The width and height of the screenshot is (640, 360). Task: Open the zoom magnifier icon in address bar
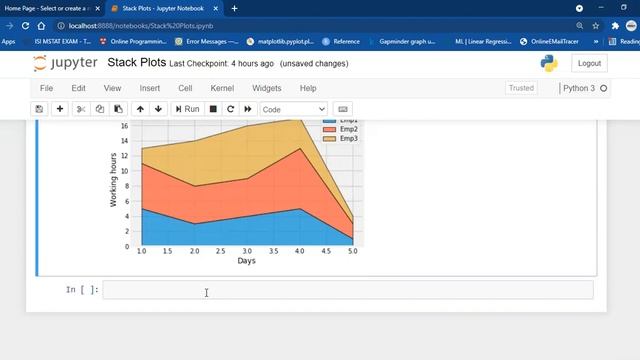pyautogui.click(x=580, y=26)
